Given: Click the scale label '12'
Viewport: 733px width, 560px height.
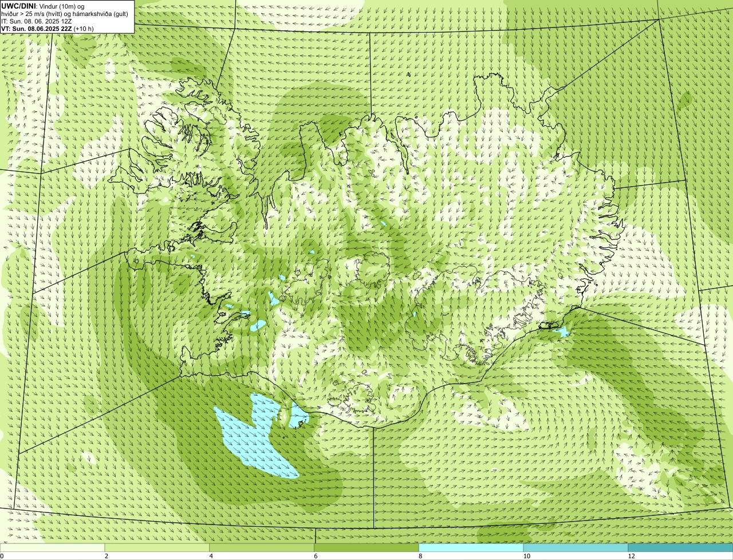Looking at the screenshot, I should 630,556.
